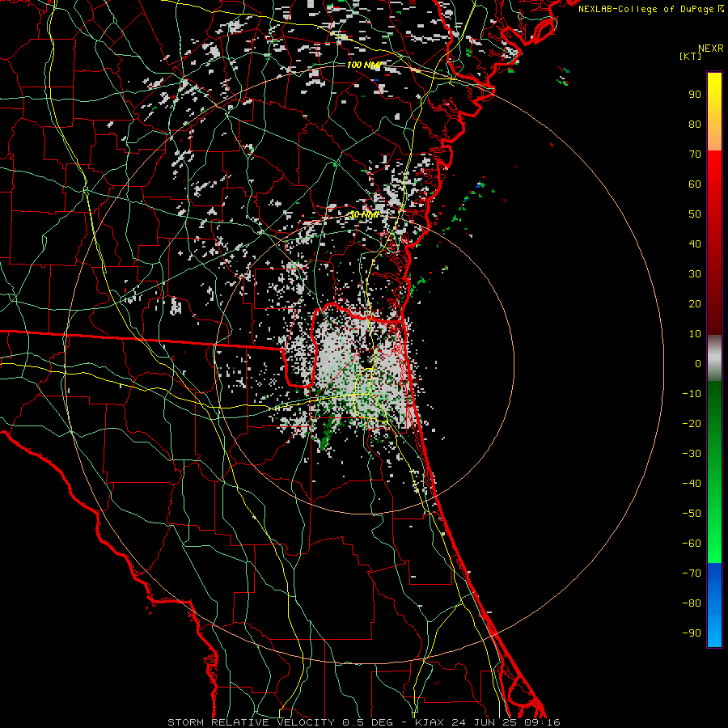
Task: Click the NEXR label above the color scale
Action: tap(710, 49)
